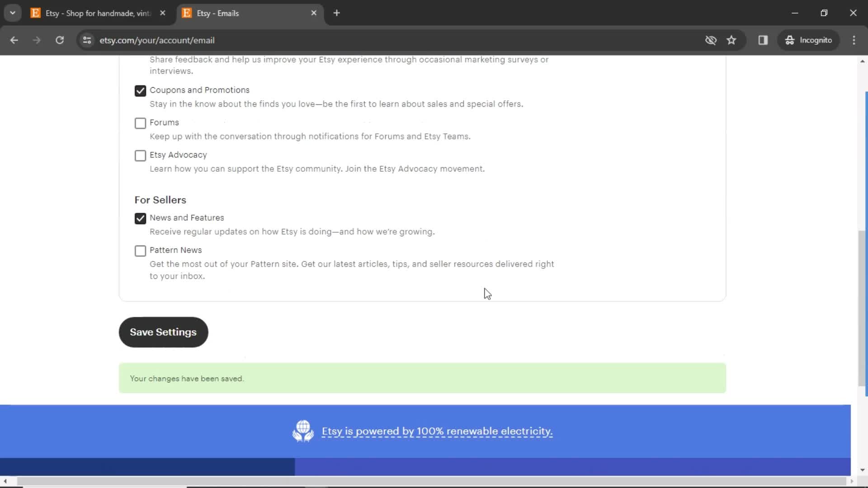Click the Etsy shop tab
The height and width of the screenshot is (488, 868).
(98, 13)
